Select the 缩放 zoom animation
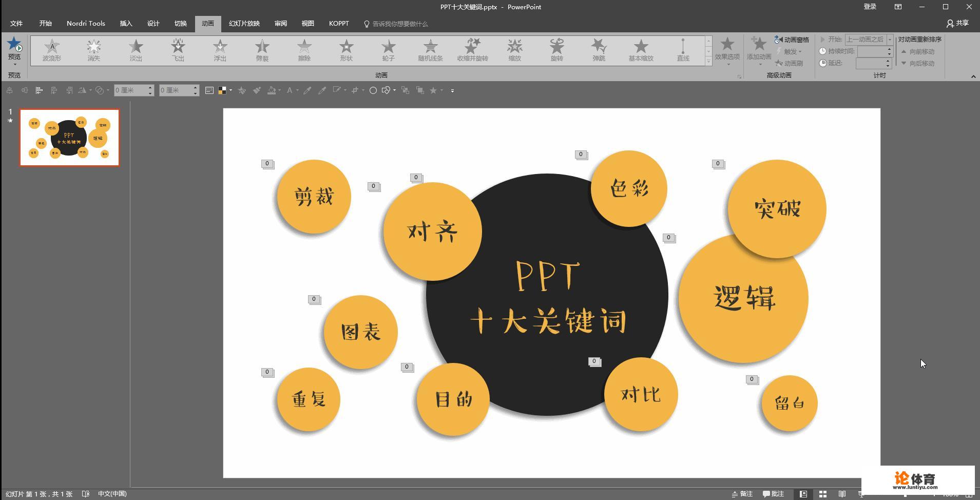Image resolution: width=980 pixels, height=500 pixels. pyautogui.click(x=515, y=50)
